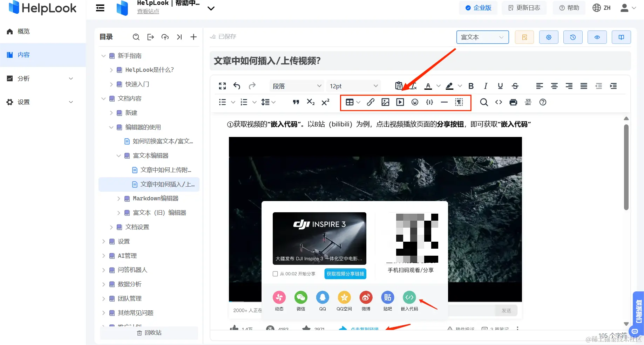Click the 企业版 badge button
644x345 pixels.
coord(478,8)
